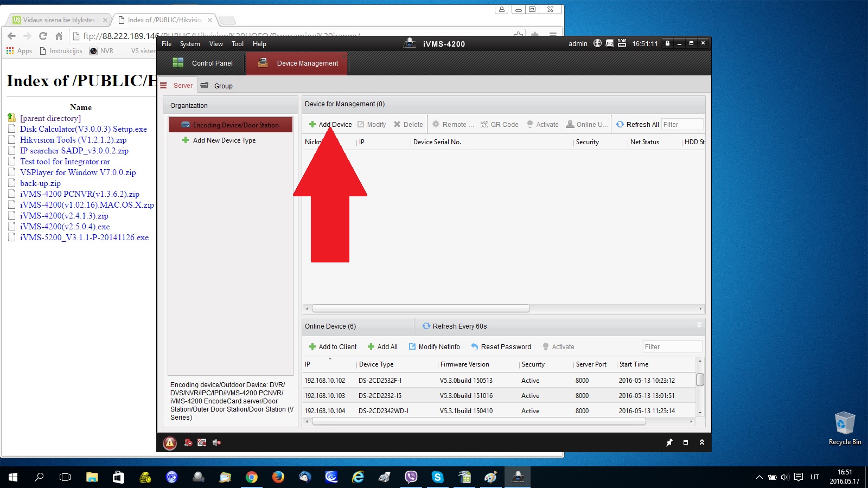Lock the iVMS-4200 client with padlock icon
The height and width of the screenshot is (488, 868).
click(667, 43)
